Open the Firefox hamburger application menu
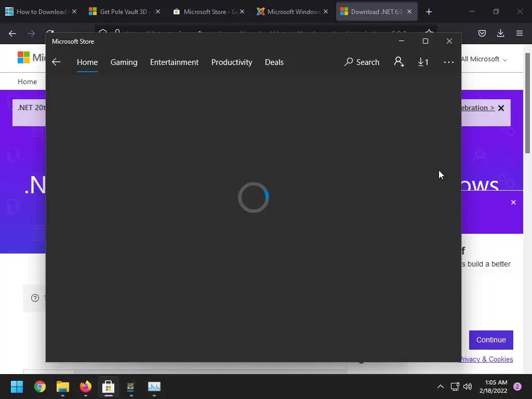 520,33
